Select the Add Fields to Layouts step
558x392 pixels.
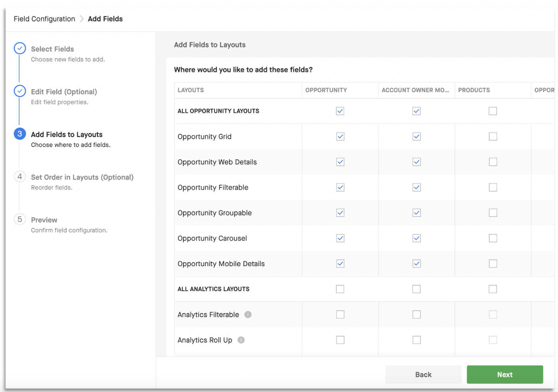click(67, 135)
